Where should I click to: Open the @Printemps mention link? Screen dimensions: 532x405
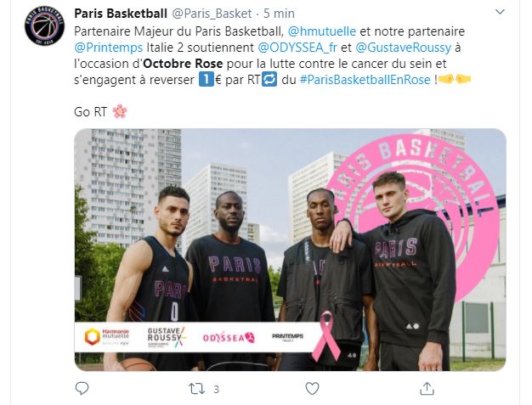[x=109, y=48]
